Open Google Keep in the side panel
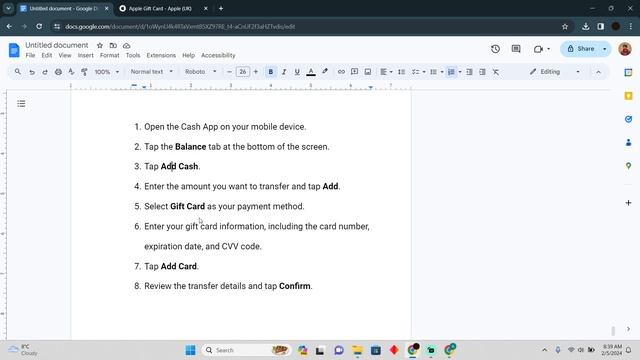The height and width of the screenshot is (360, 640). point(628,96)
